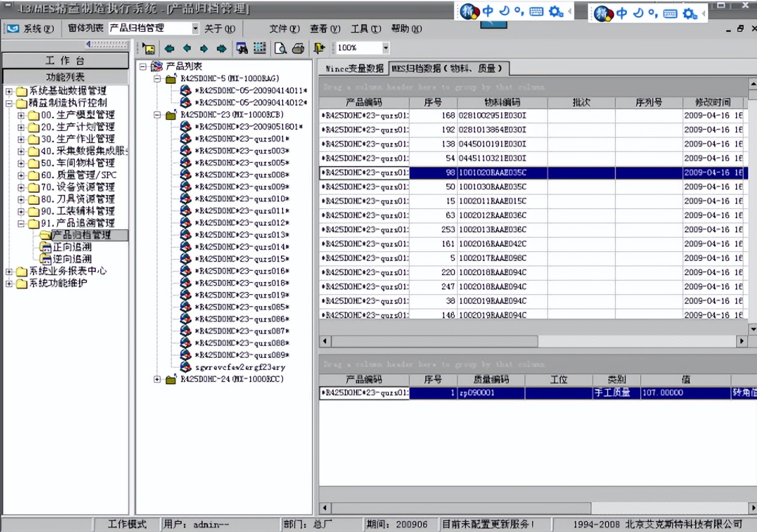Expand the R425D0HC-24 product tree node
Screen dimensions: 757x532
pyautogui.click(x=157, y=379)
